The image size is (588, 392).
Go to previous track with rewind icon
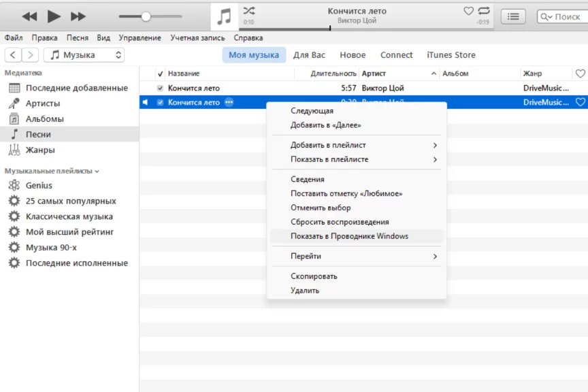29,16
